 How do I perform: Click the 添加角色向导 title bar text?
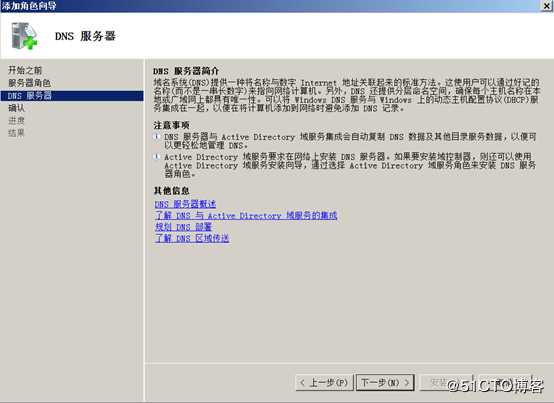click(x=29, y=6)
